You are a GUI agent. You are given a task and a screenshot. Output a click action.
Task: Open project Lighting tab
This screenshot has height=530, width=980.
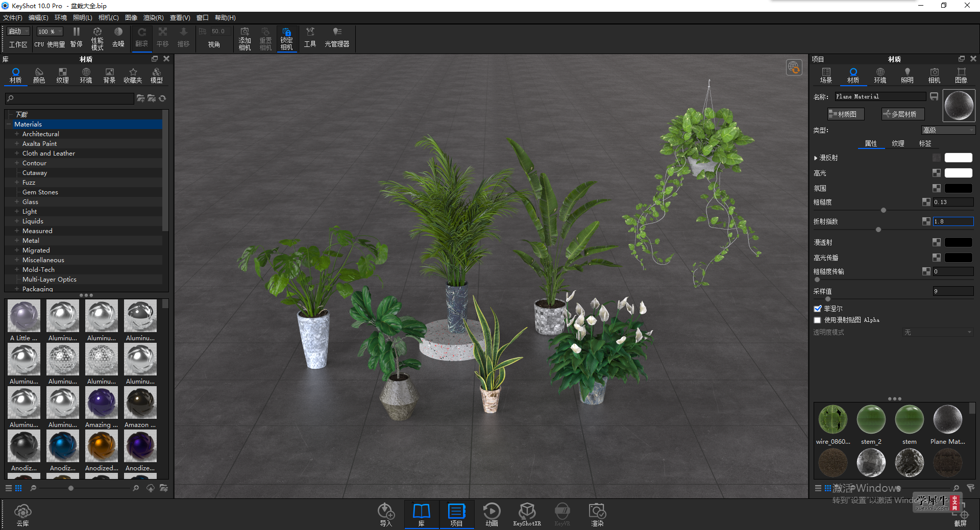coord(907,75)
